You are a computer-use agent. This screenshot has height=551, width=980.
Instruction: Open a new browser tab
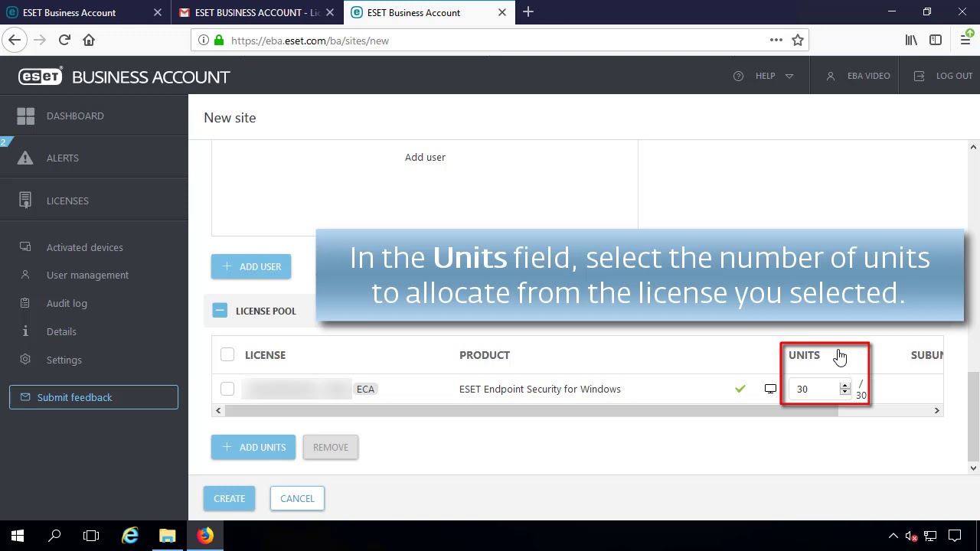[x=528, y=12]
